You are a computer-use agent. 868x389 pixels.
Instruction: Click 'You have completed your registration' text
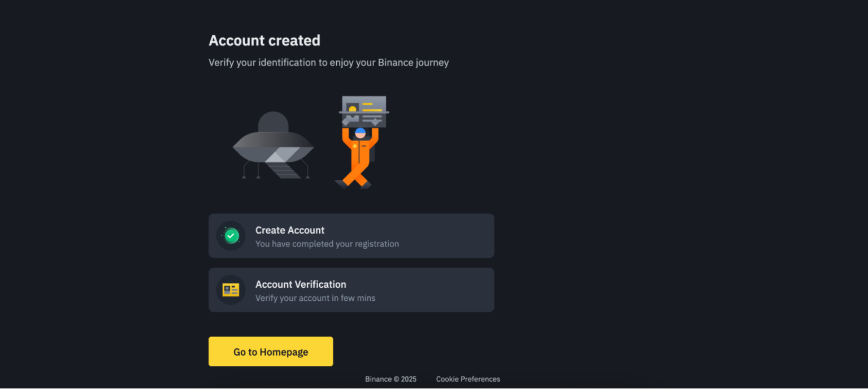[x=327, y=244]
